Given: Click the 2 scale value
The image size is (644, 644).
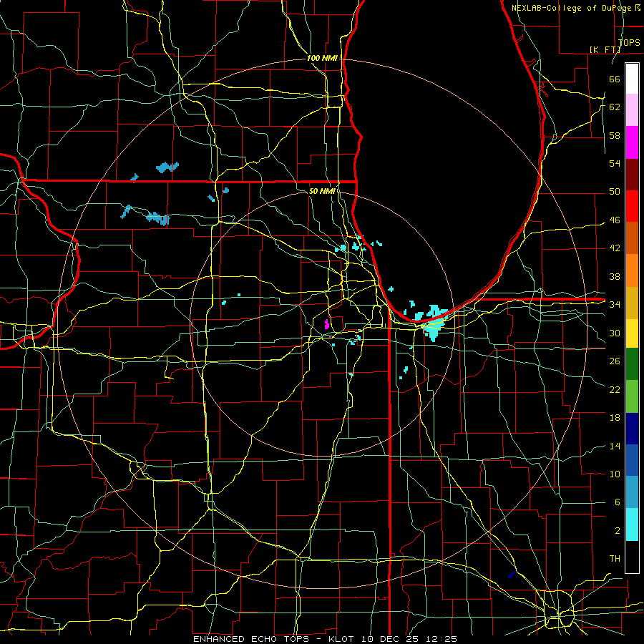Looking at the screenshot, I should 617,531.
